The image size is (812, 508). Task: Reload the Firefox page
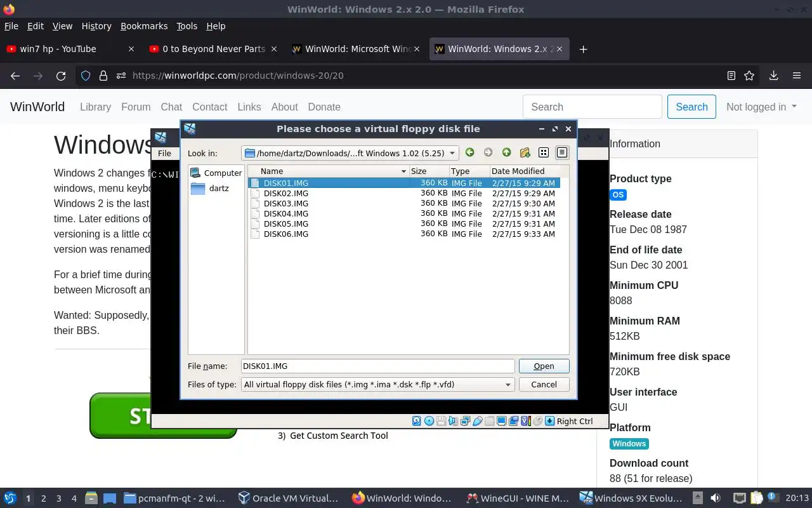[x=61, y=76]
